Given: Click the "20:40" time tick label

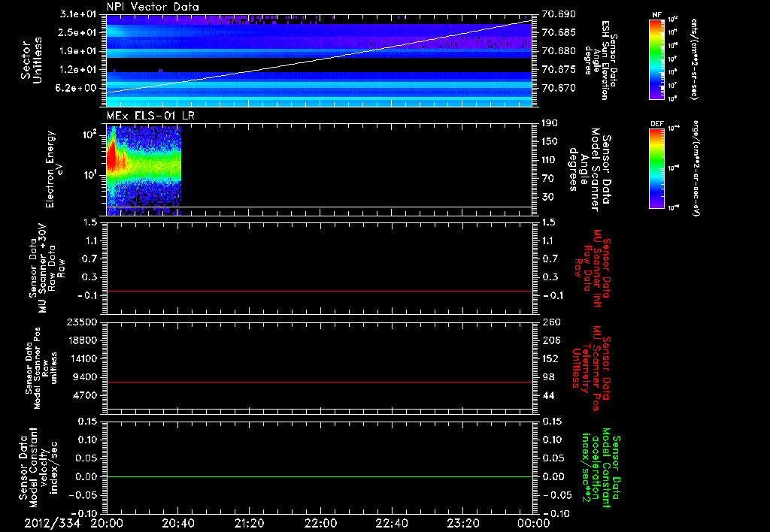Looking at the screenshot, I should click(x=178, y=524).
